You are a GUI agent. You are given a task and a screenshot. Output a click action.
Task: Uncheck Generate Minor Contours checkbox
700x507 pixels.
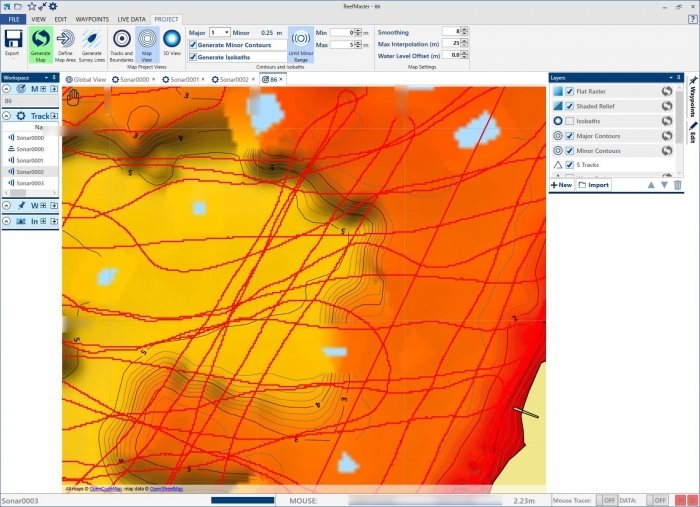click(x=193, y=44)
